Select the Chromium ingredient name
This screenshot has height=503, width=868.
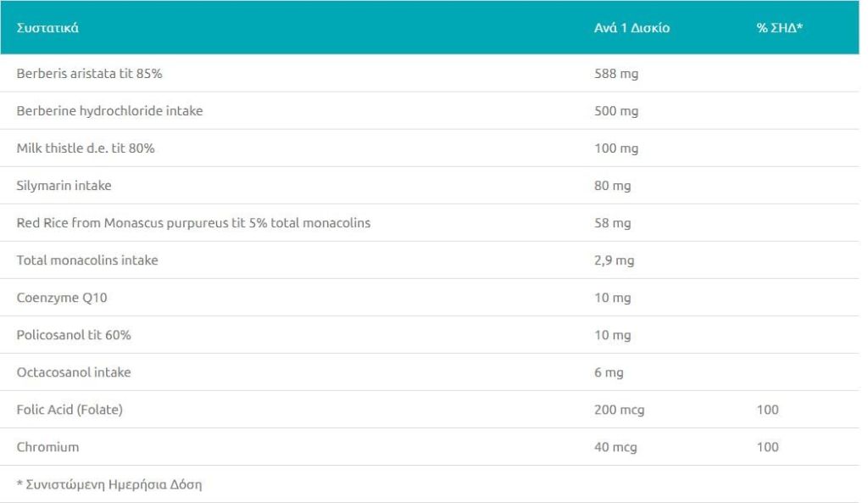coord(47,447)
